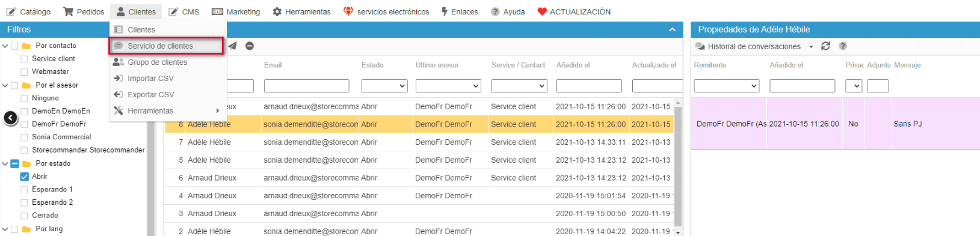Open servicios electrónicos diamond menu
Image resolution: width=980 pixels, height=236 pixels.
click(386, 11)
